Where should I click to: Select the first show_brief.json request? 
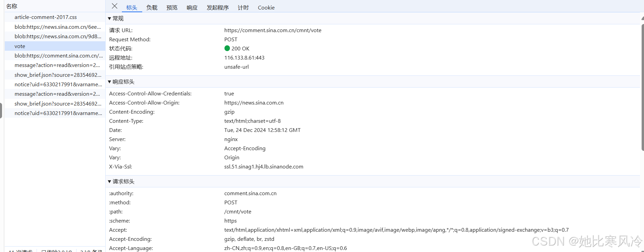point(55,75)
